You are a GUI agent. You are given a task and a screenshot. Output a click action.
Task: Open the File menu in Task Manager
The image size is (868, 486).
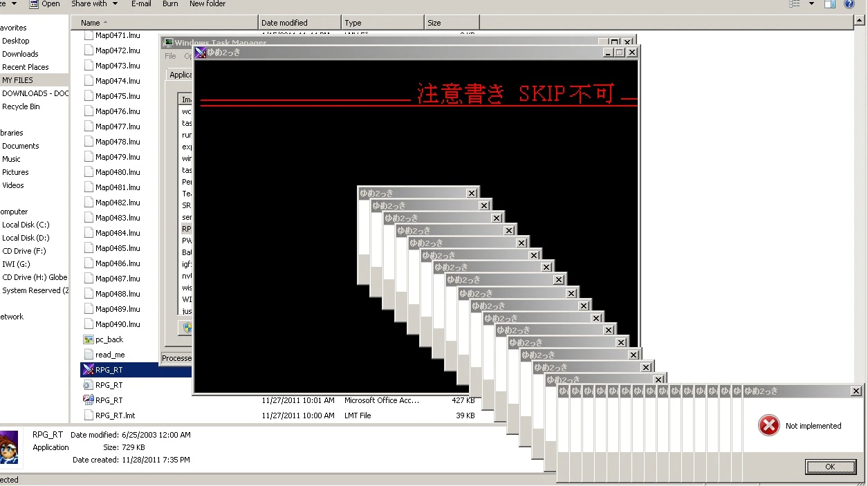click(x=170, y=56)
